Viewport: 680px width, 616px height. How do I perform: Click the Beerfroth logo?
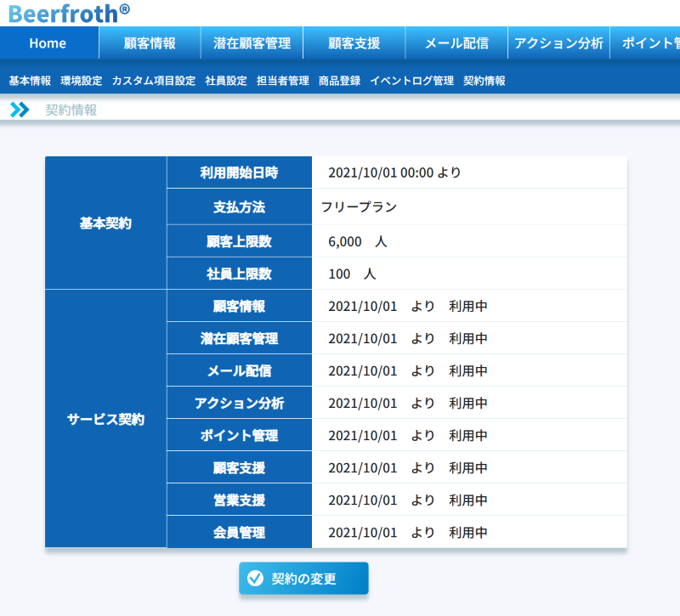[70, 13]
